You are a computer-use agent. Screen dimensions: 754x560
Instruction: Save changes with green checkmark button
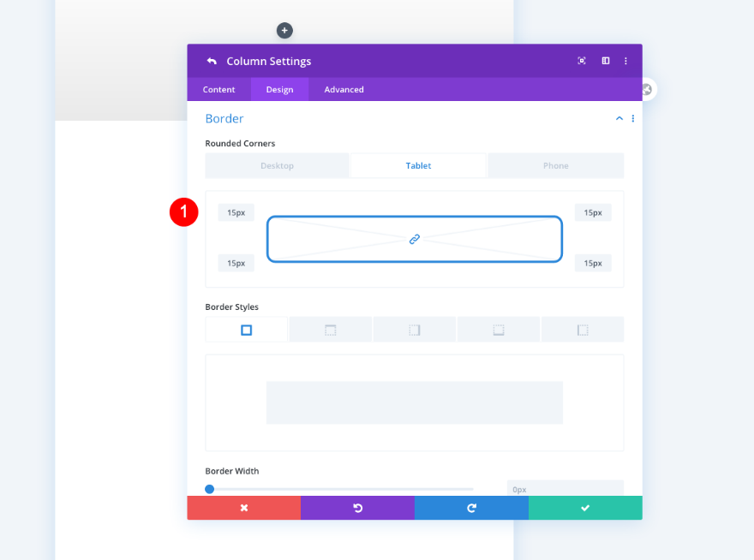(585, 508)
